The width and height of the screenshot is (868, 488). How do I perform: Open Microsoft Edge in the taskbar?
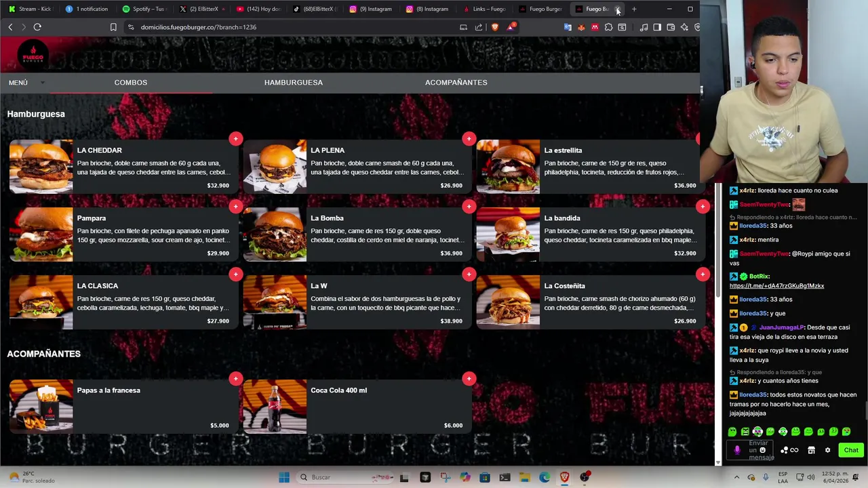545,477
